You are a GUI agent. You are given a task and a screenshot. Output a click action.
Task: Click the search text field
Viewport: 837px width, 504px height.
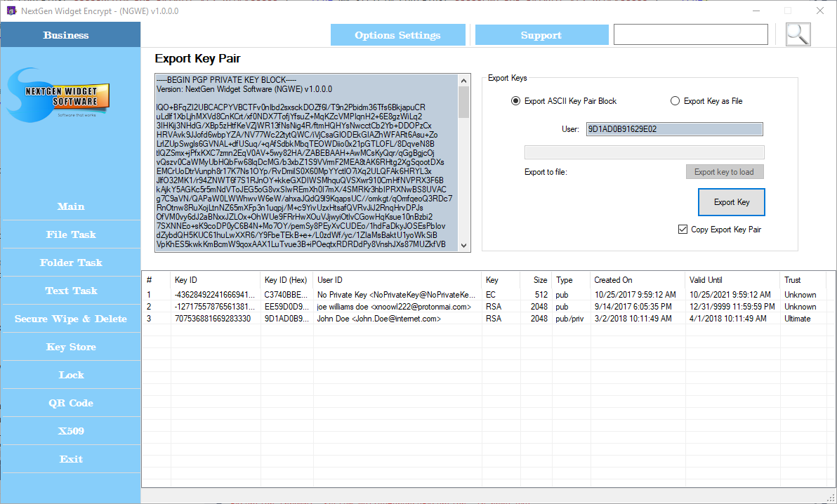point(691,34)
